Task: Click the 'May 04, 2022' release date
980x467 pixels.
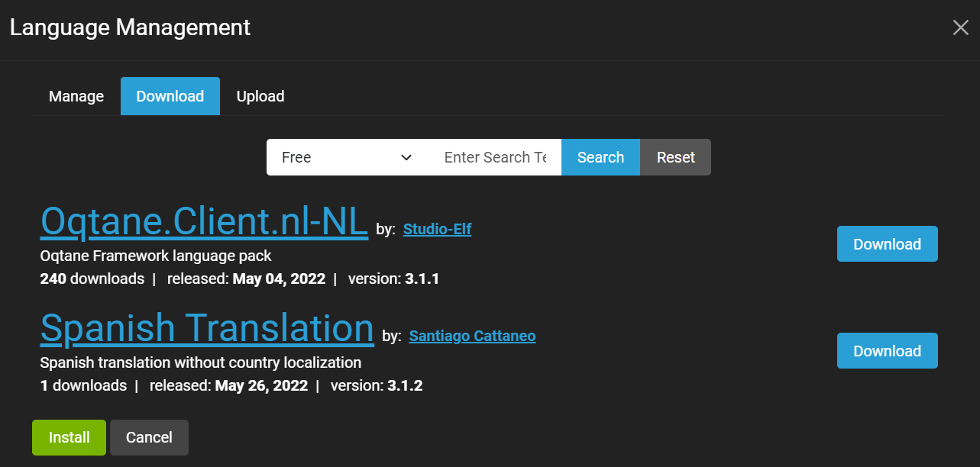Action: 279,279
